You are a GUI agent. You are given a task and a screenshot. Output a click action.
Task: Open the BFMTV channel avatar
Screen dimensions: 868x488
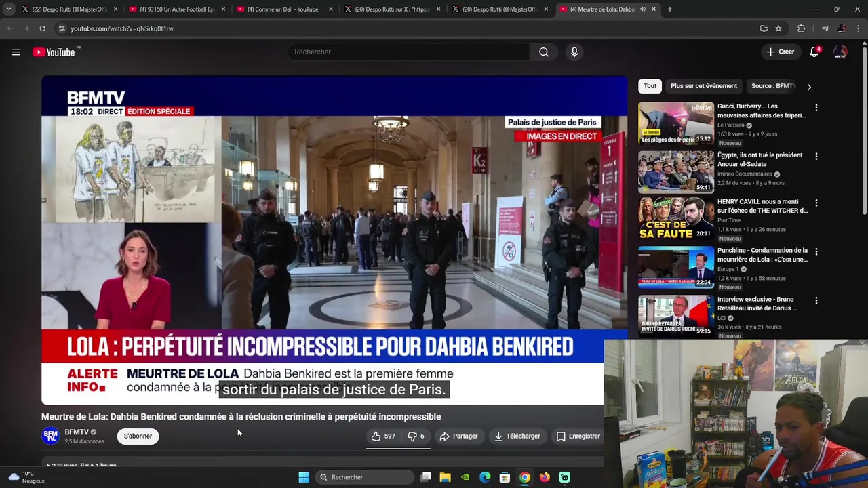coord(51,436)
